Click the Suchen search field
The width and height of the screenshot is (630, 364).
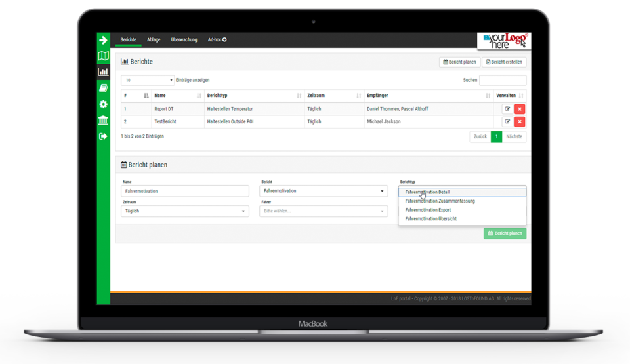pyautogui.click(x=502, y=80)
